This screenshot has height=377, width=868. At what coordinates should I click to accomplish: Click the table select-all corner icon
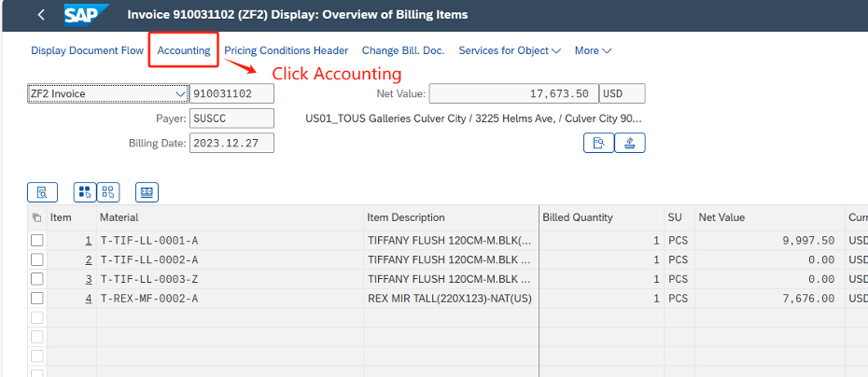36,217
